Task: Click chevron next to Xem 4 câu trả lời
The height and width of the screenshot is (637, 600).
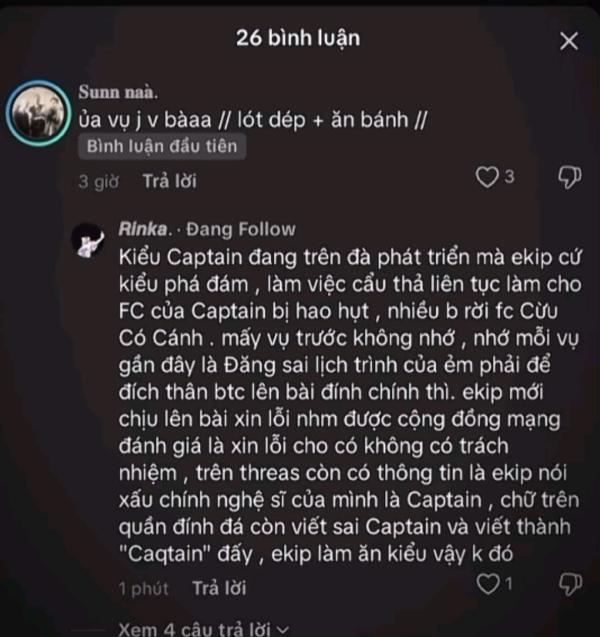Action: point(283,630)
